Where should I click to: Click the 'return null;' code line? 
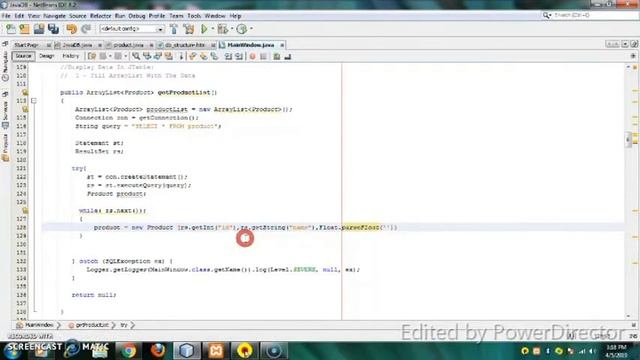pos(94,295)
